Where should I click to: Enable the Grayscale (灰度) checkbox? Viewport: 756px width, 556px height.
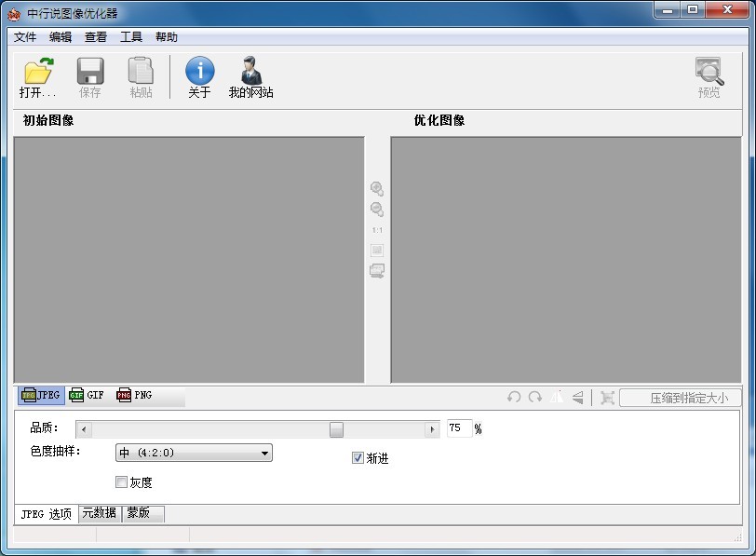click(121, 482)
